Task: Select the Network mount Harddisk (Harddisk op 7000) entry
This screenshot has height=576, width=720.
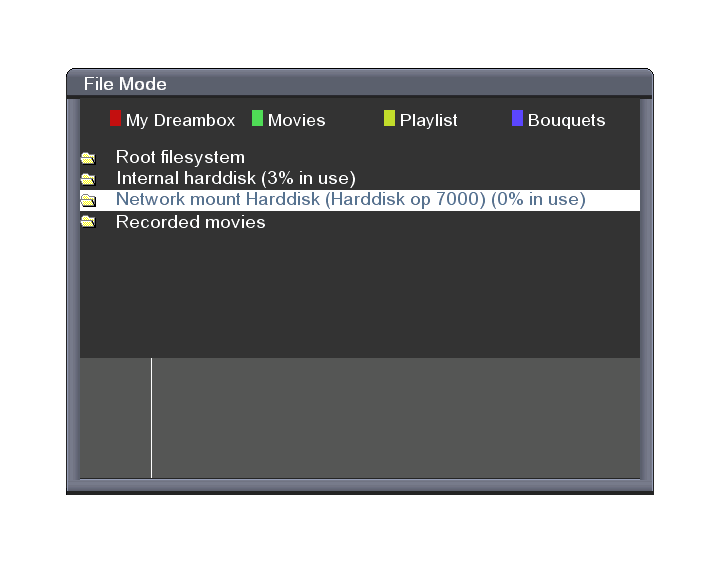Action: [360, 200]
